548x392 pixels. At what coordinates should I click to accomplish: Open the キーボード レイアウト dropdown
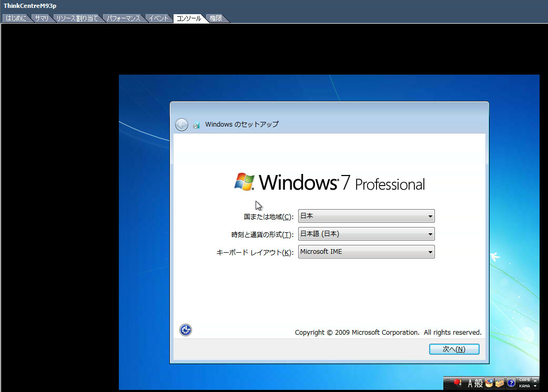(366, 252)
